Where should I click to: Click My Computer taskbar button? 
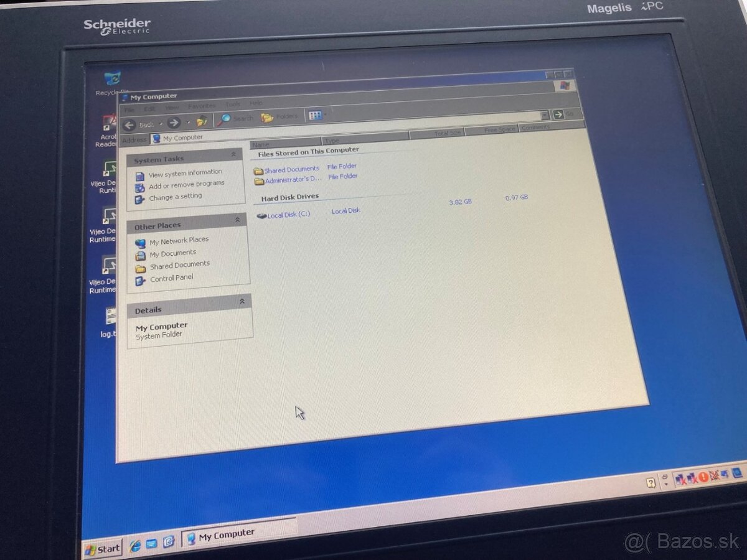pyautogui.click(x=238, y=533)
